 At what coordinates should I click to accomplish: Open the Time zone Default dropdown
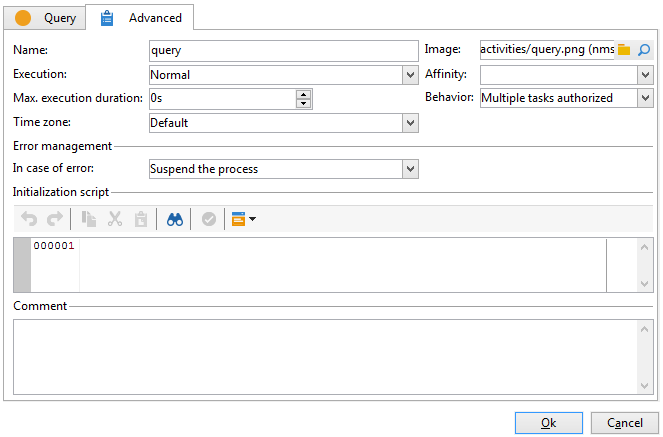pos(410,123)
